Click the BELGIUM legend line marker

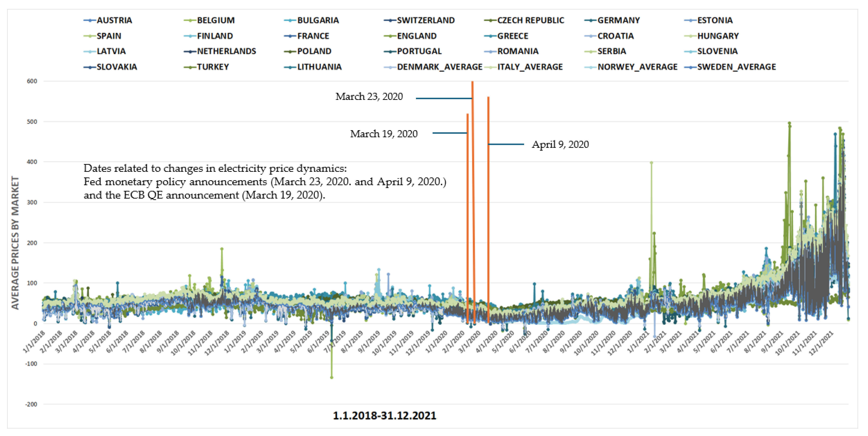coord(190,21)
